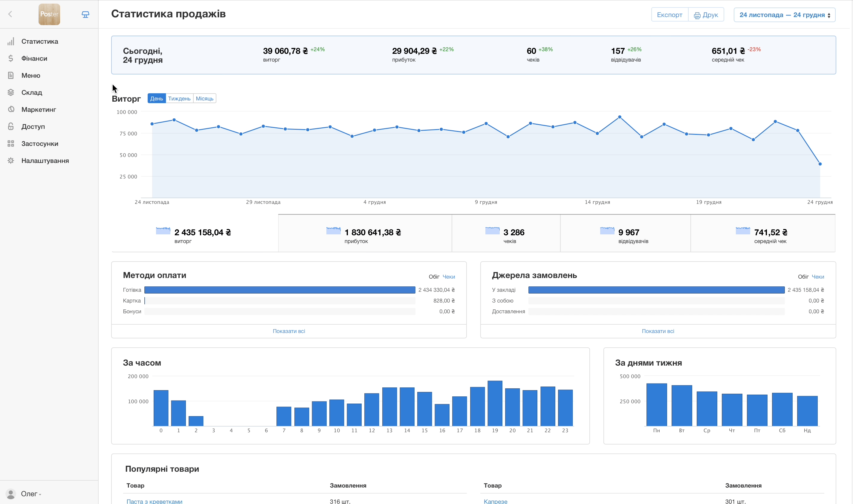Viewport: 853px width, 504px height.
Task: Switch revenue chart to Місяць view
Action: click(204, 98)
